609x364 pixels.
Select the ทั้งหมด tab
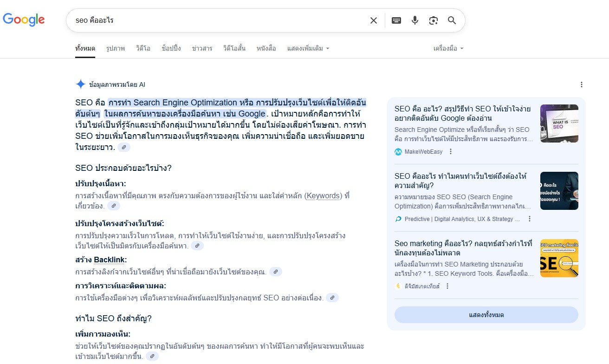(85, 48)
